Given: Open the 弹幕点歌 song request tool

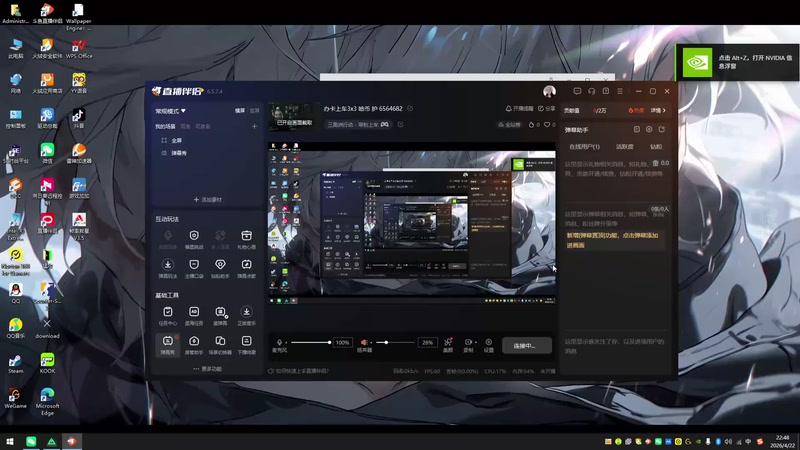Looking at the screenshot, I should coord(246,268).
